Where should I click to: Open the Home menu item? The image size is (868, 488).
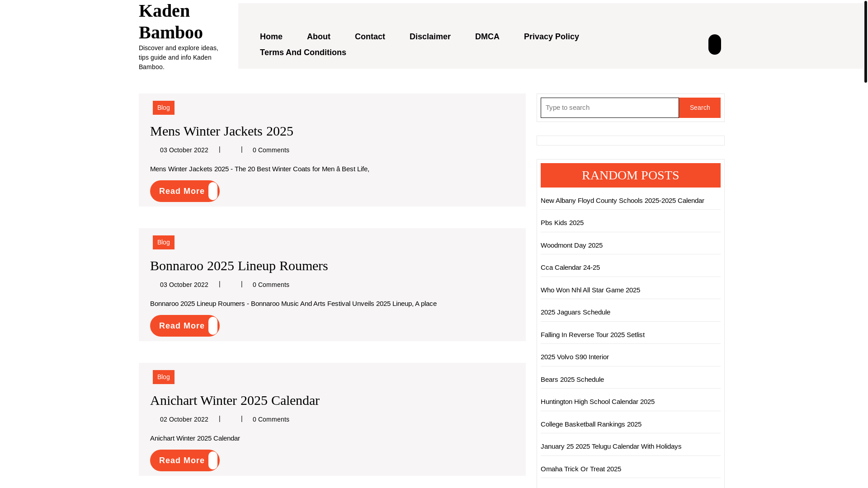[271, 37]
